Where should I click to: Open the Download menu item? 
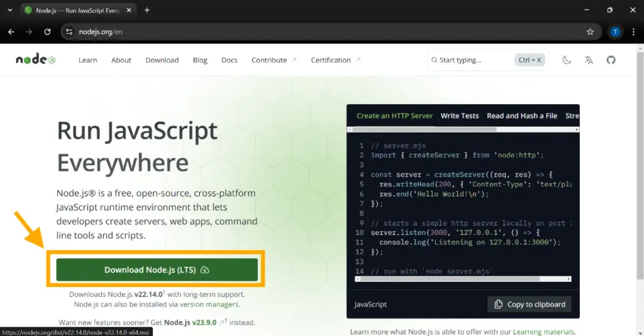pyautogui.click(x=162, y=60)
